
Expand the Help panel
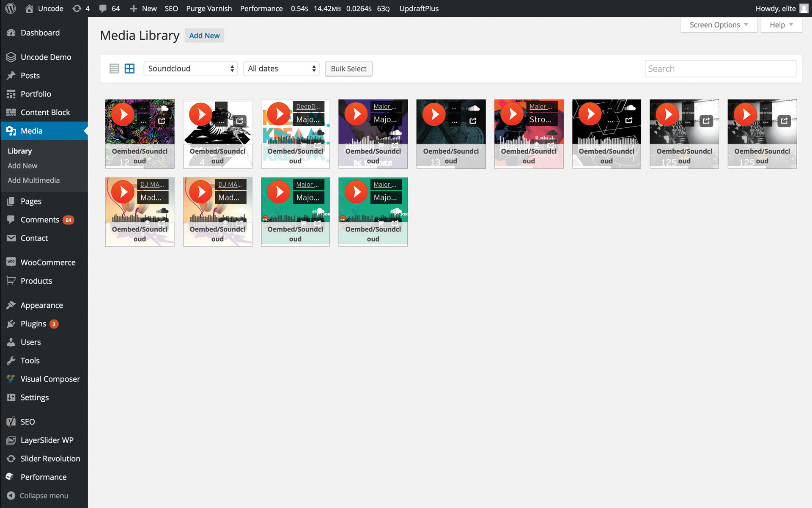coord(781,25)
